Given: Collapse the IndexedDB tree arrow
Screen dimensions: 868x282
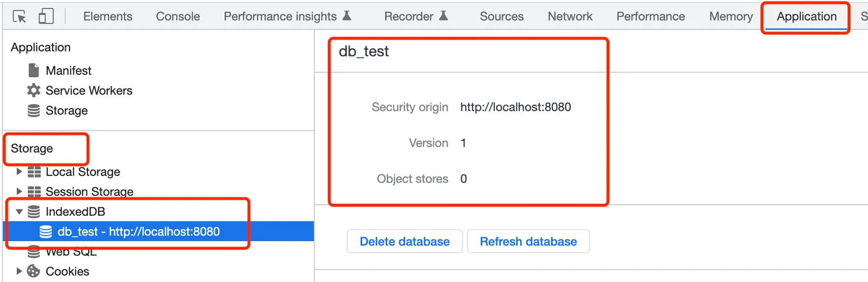Looking at the screenshot, I should [19, 212].
